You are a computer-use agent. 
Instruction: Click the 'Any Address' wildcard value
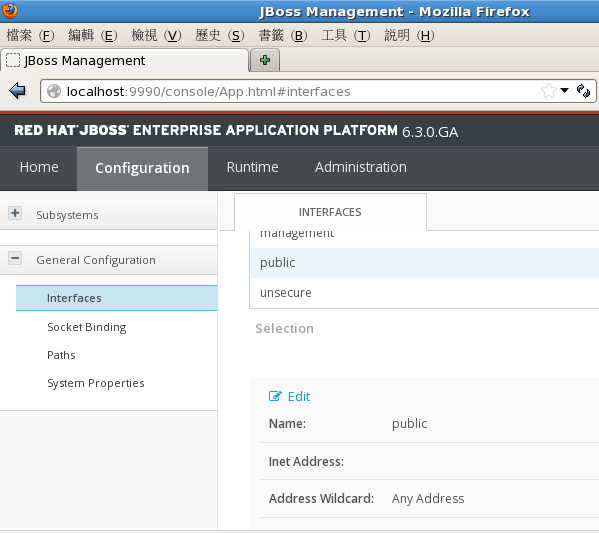(428, 498)
